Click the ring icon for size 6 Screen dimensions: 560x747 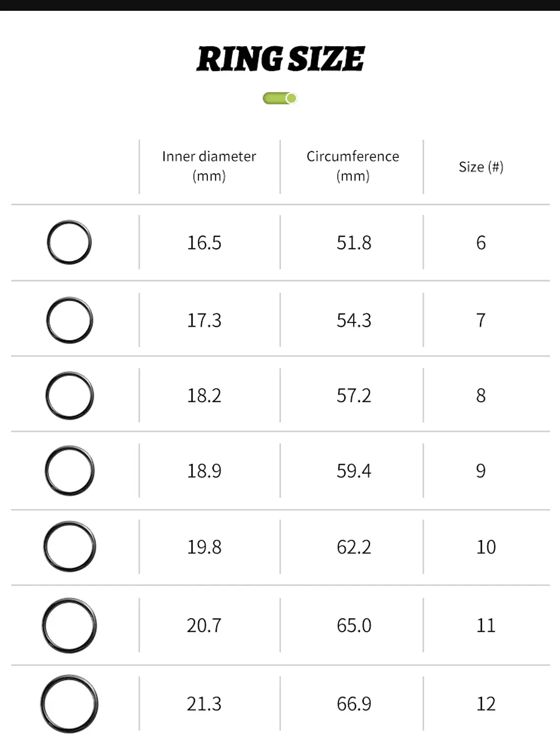tap(69, 242)
